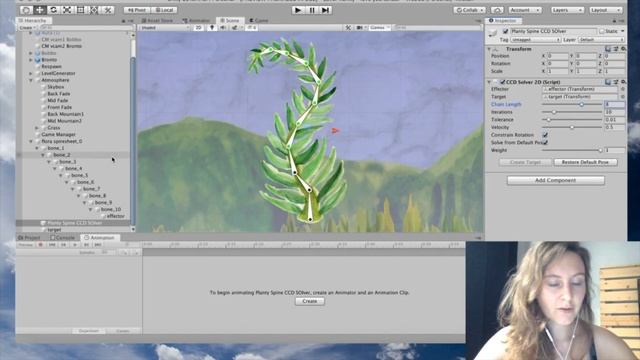Image resolution: width=640 pixels, height=360 pixels.
Task: Click the Play button
Action: [x=298, y=10]
